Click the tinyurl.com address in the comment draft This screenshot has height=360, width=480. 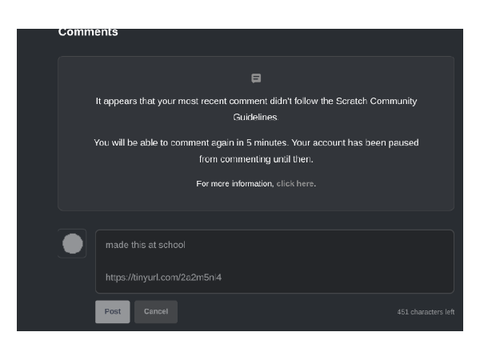point(163,277)
